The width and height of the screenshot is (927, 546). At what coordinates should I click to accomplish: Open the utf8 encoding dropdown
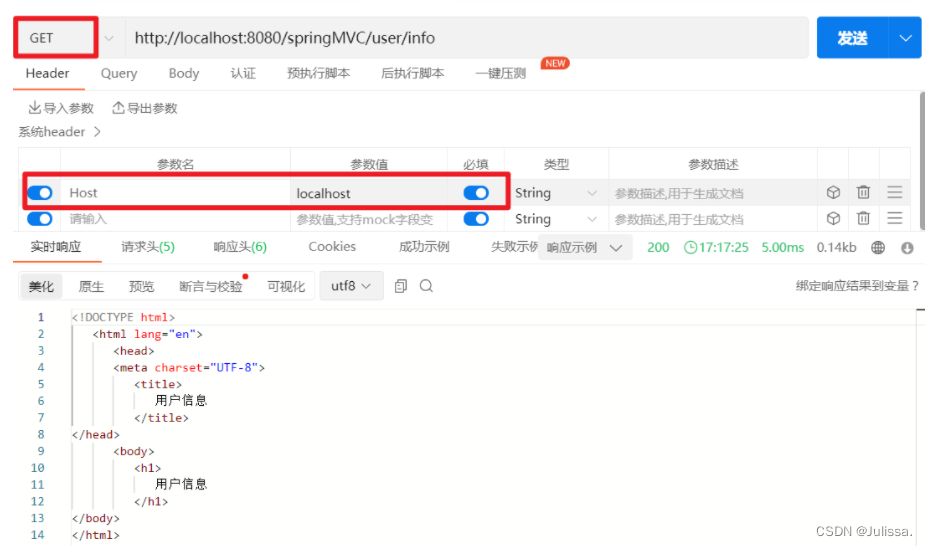coord(351,286)
